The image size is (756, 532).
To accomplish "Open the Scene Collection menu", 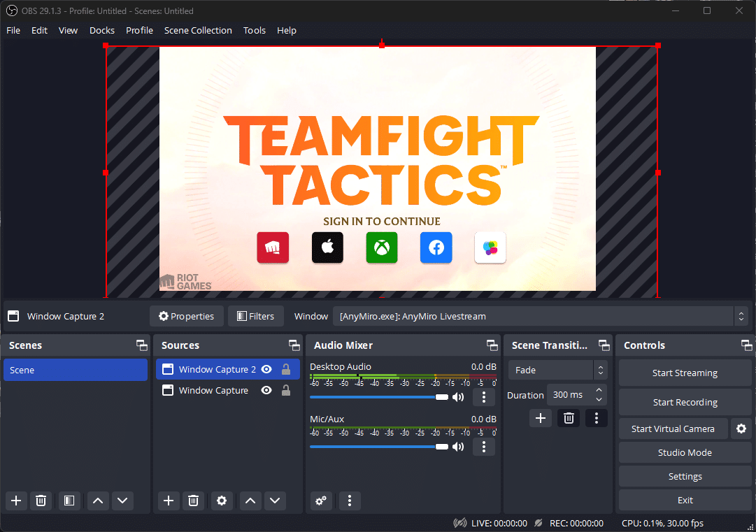I will click(x=198, y=30).
